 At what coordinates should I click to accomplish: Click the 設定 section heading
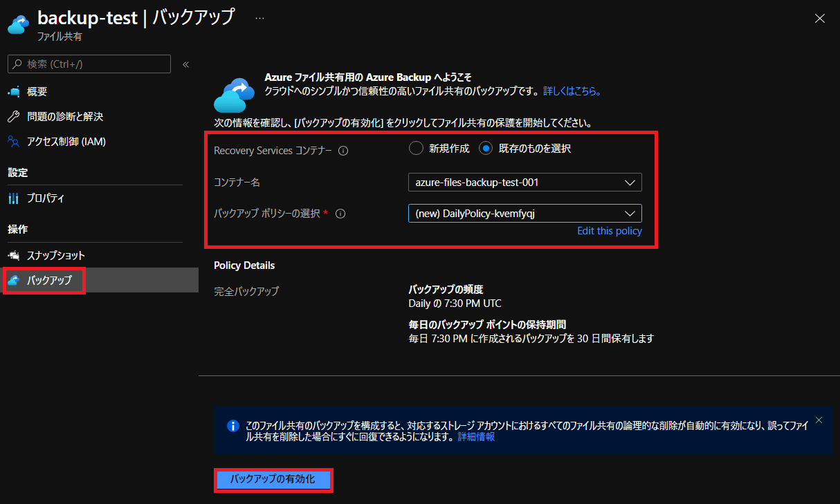pos(18,173)
